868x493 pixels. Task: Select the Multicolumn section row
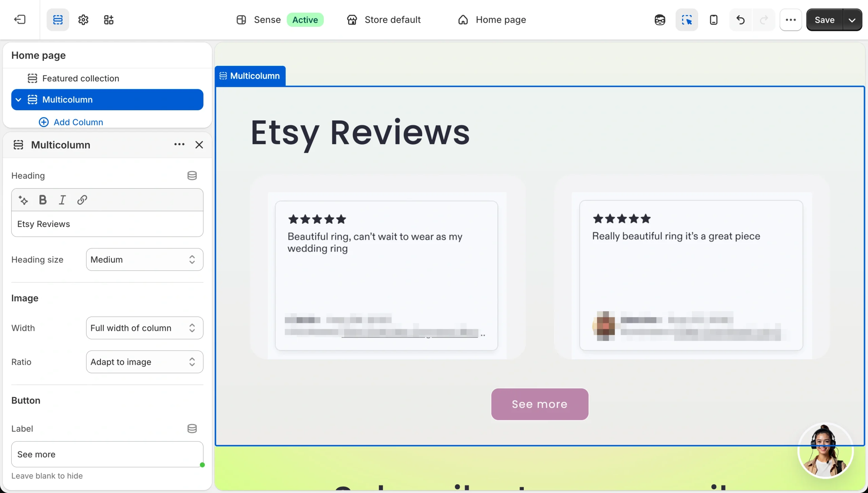click(107, 100)
